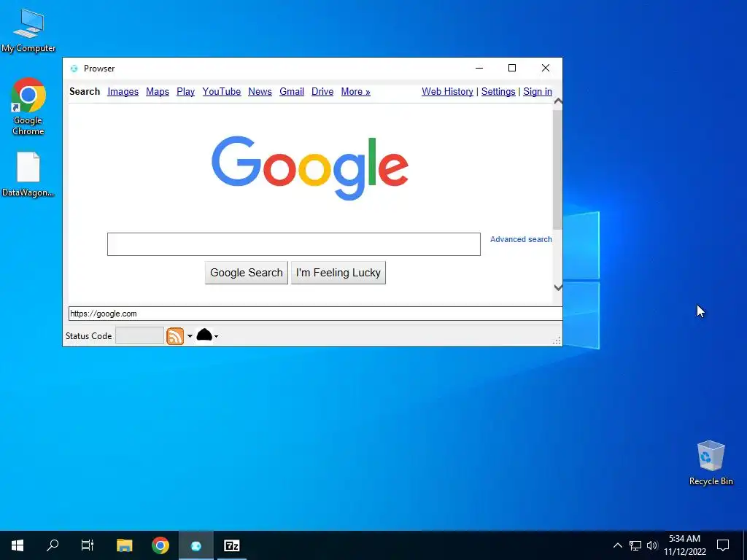The width and height of the screenshot is (747, 560).
Task: Click the Google Search button
Action: [247, 273]
